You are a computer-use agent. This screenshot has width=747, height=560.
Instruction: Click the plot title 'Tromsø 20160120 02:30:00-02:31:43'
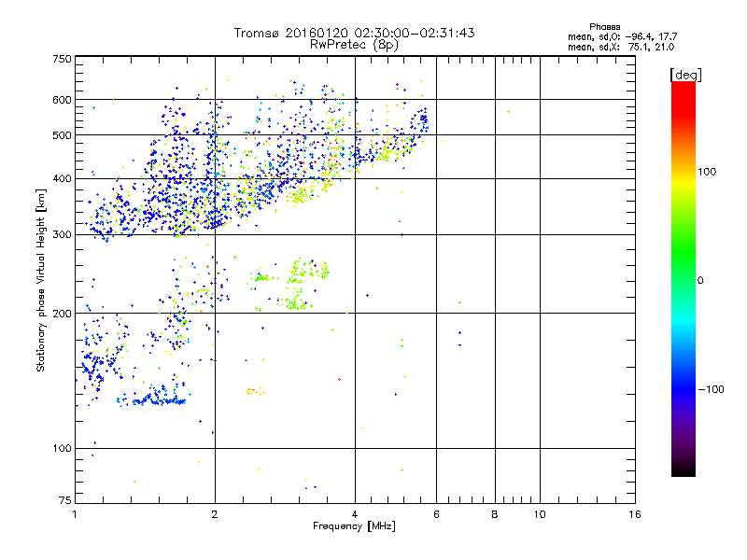[354, 33]
